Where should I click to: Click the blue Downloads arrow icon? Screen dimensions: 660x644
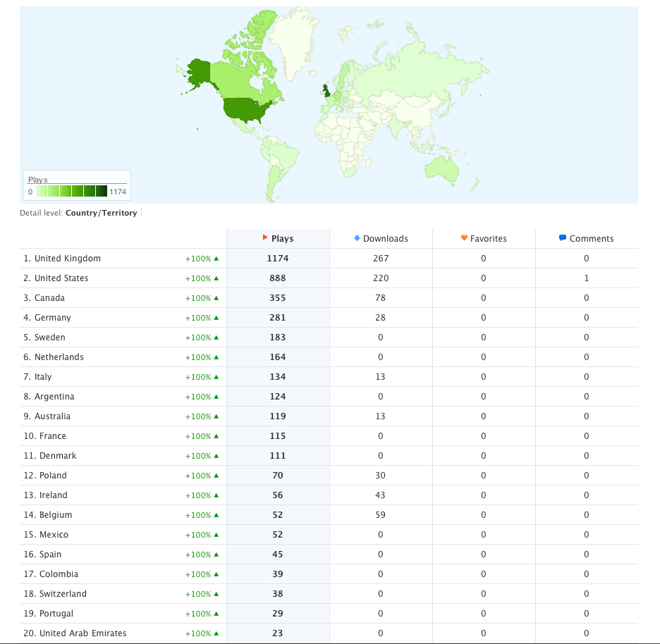coord(357,238)
